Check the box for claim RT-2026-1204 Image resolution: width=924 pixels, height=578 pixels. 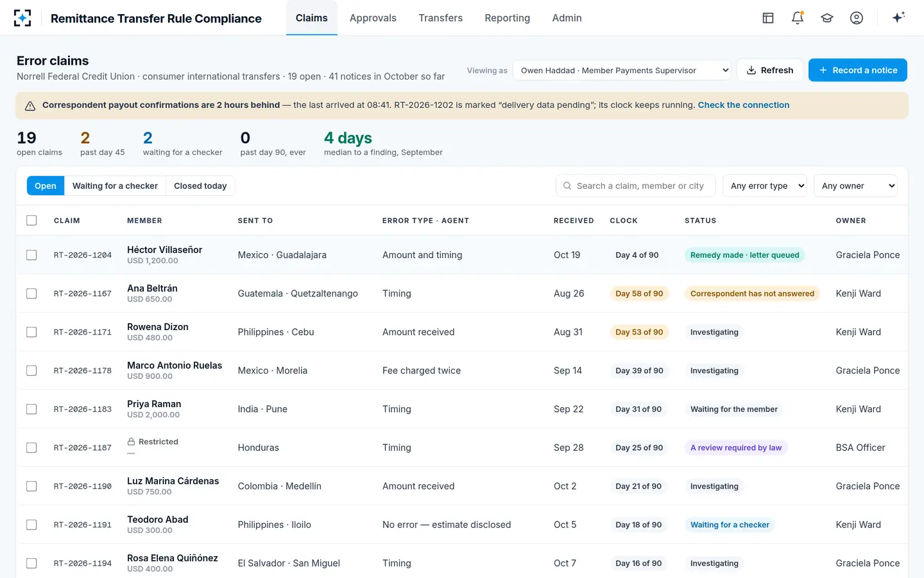31,255
